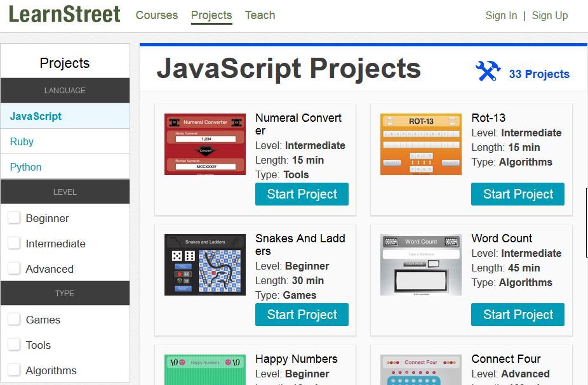588x385 pixels.
Task: Click the Snakes And Ladders project title
Action: 300,245
